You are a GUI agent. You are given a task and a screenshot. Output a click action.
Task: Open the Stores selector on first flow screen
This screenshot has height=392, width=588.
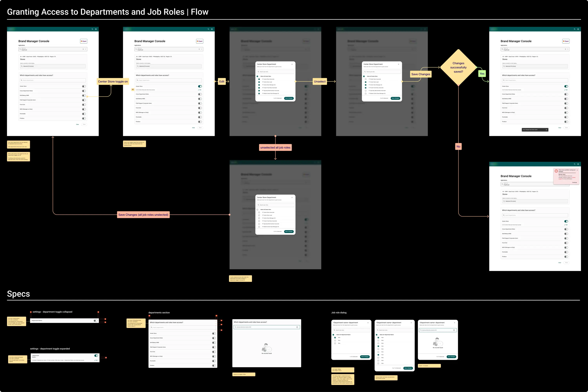click(53, 66)
